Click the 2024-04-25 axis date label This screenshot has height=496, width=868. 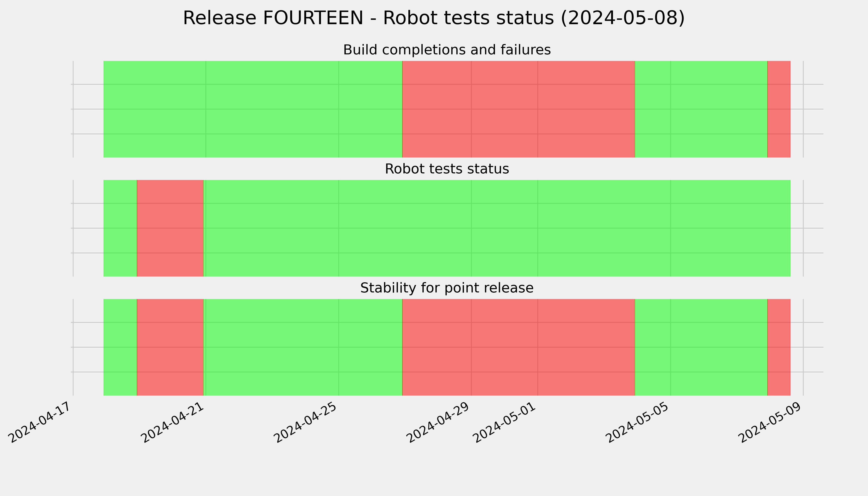pos(306,422)
